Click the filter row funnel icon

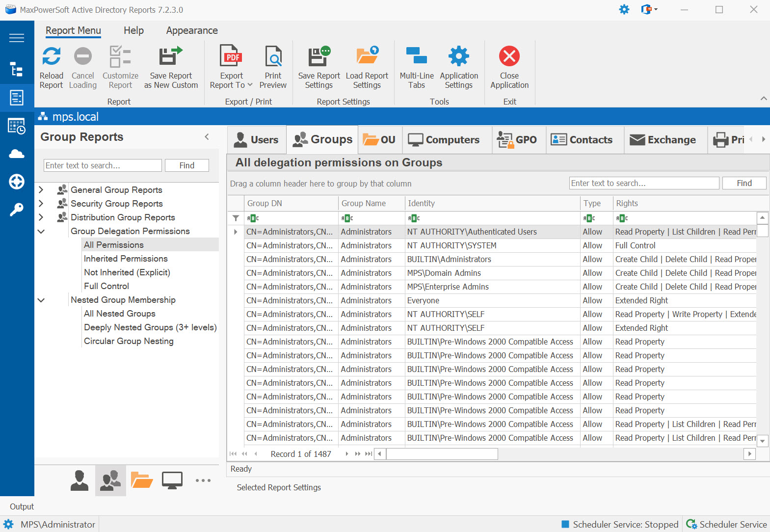point(236,218)
